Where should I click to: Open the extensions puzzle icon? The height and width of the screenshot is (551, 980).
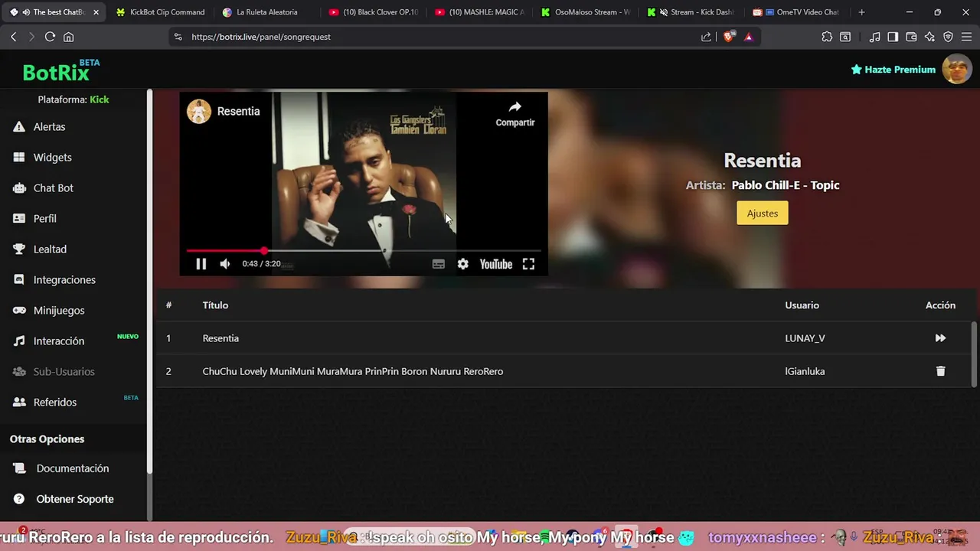point(827,37)
